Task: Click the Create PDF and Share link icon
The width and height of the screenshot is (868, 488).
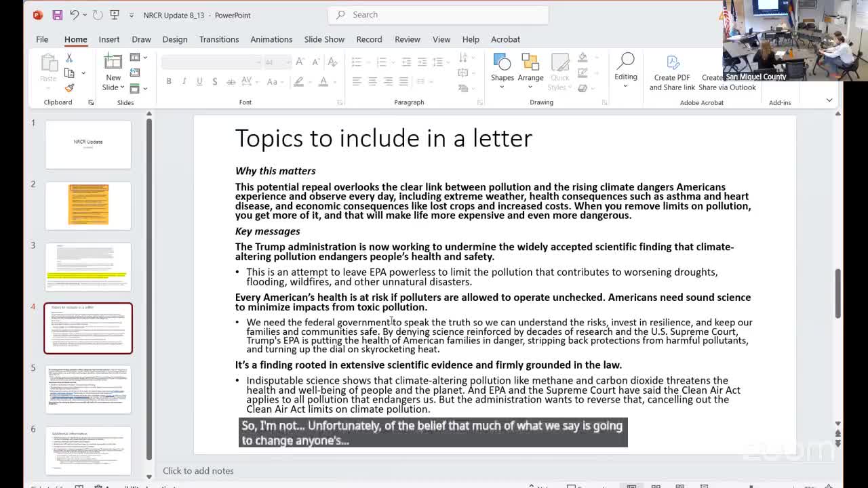Action: click(x=672, y=73)
